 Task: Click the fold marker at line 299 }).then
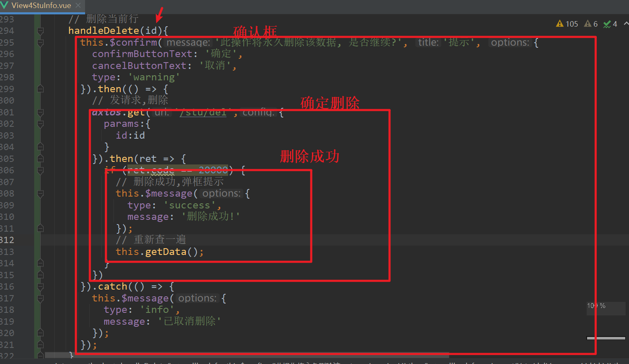click(x=40, y=89)
